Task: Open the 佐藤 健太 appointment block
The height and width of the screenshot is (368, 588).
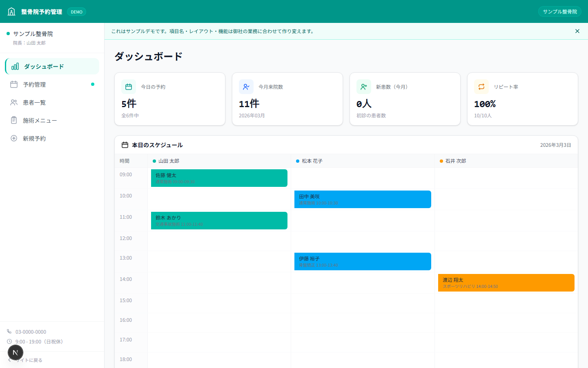Action: 219,178
